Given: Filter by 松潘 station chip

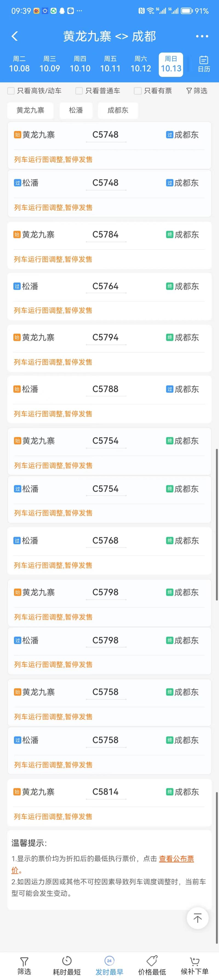Looking at the screenshot, I should pos(76,110).
